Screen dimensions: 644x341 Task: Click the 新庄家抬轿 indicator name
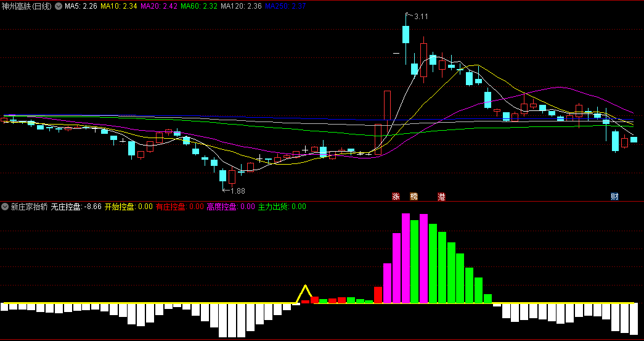[29, 207]
